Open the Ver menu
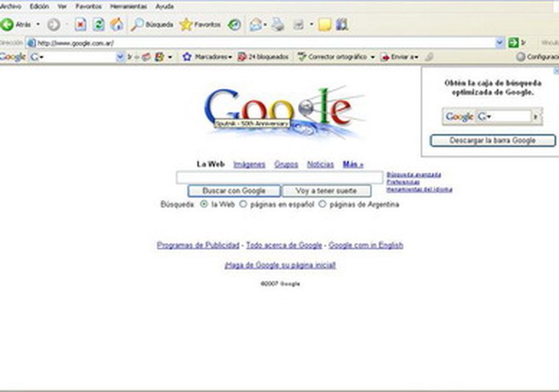This screenshot has width=559, height=392. tap(62, 7)
